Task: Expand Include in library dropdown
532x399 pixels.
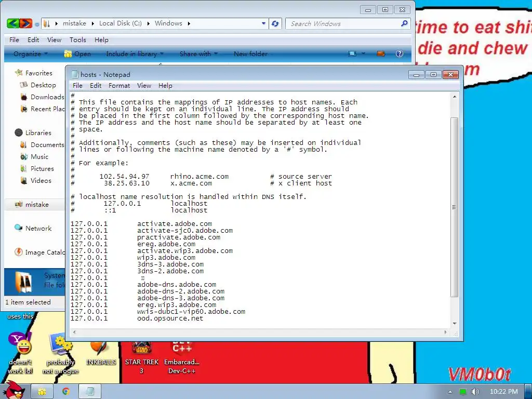Action: [x=135, y=54]
